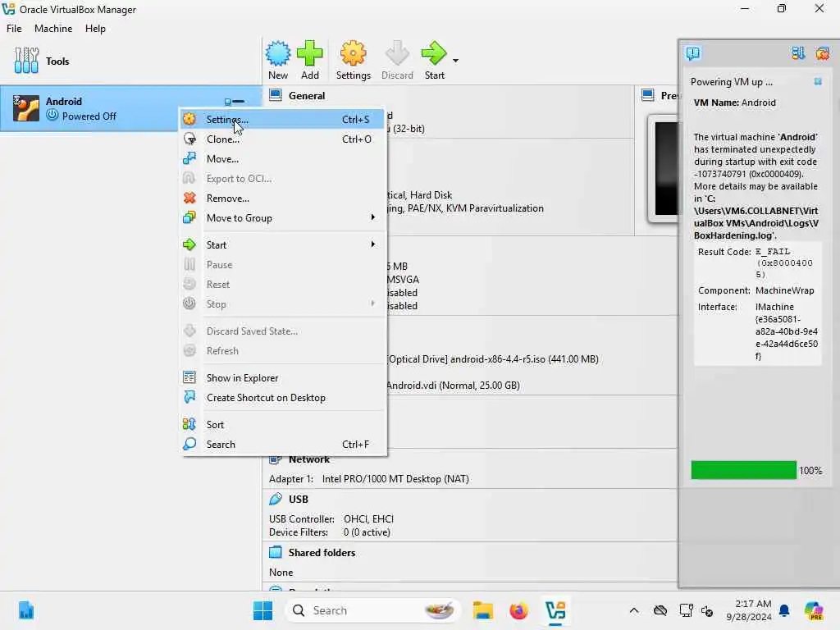Viewport: 840px width, 630px height.
Task: Click the Add machine toolbar icon
Action: click(x=309, y=60)
